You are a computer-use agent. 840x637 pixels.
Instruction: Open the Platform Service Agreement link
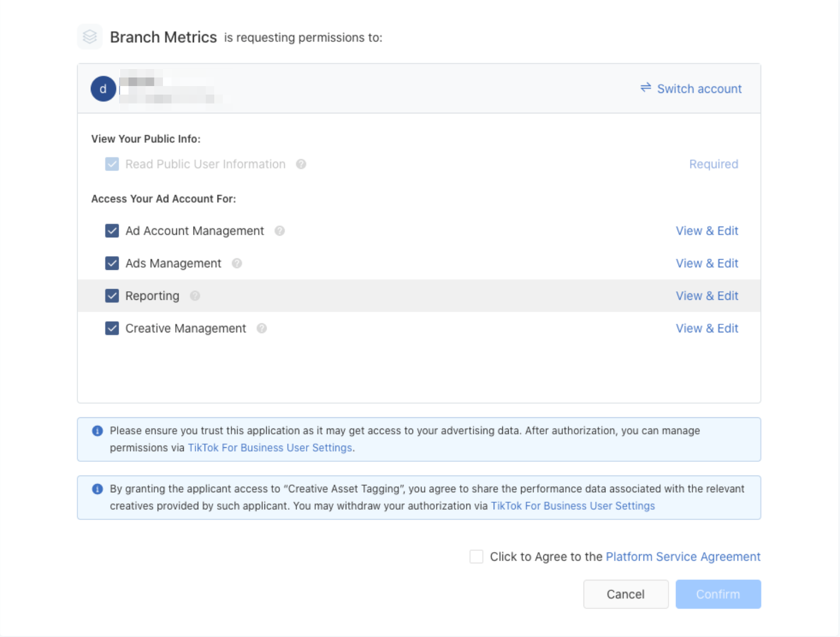pos(682,557)
